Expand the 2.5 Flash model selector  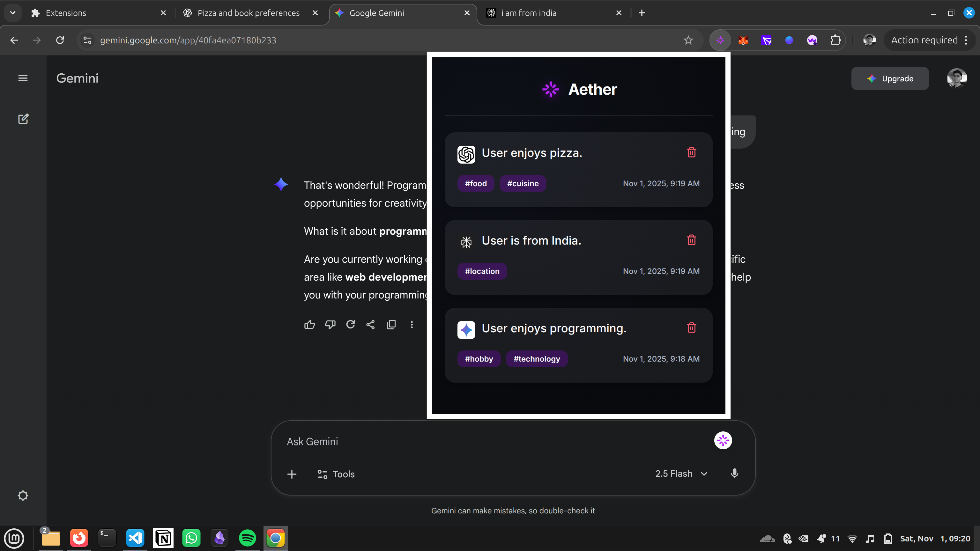click(x=681, y=474)
